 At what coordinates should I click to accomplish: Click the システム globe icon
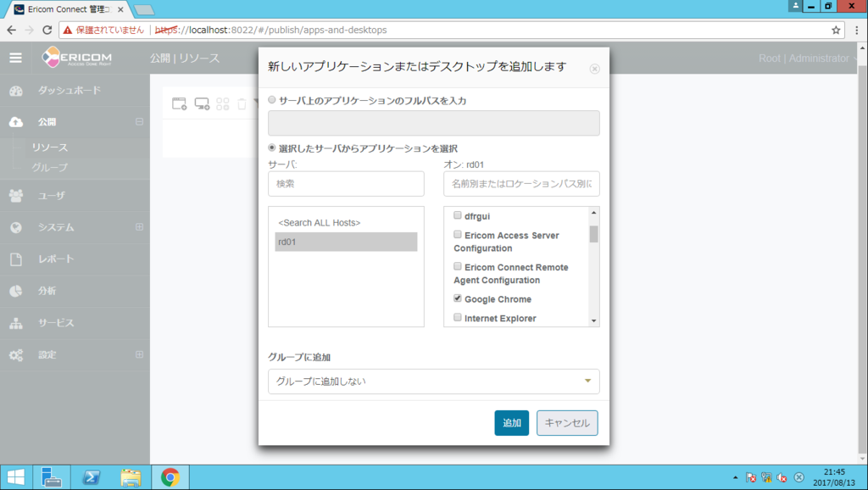[x=16, y=227]
